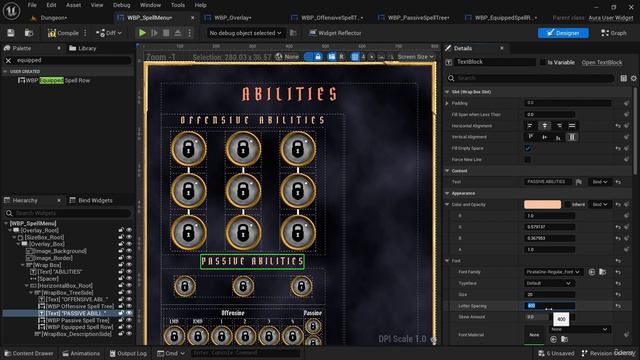Expand the Padding property

[447, 104]
